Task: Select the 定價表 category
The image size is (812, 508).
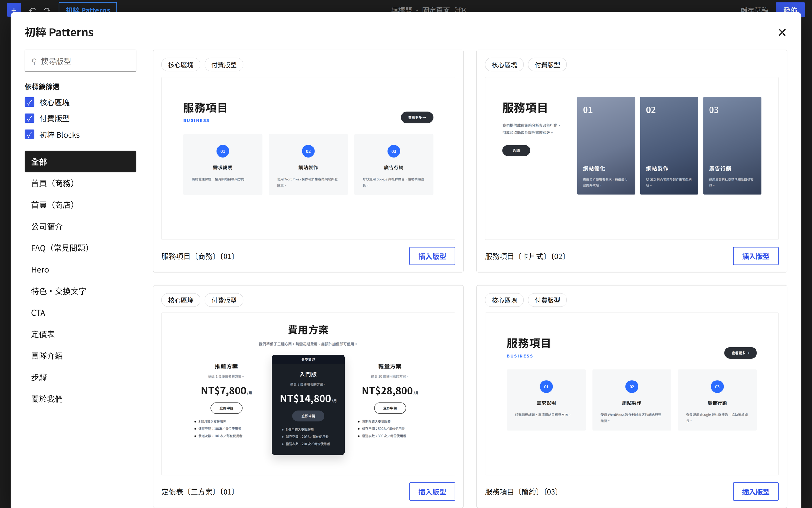Action: click(81, 334)
